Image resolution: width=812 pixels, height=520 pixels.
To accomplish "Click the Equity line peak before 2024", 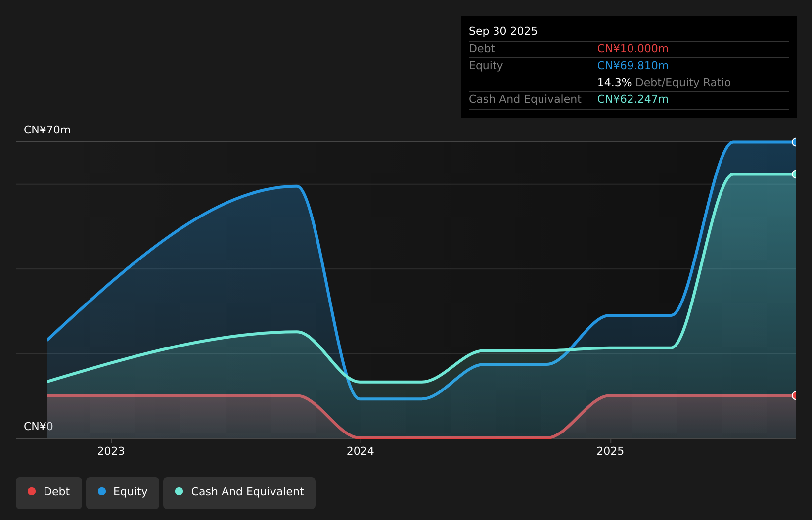I will [x=296, y=186].
